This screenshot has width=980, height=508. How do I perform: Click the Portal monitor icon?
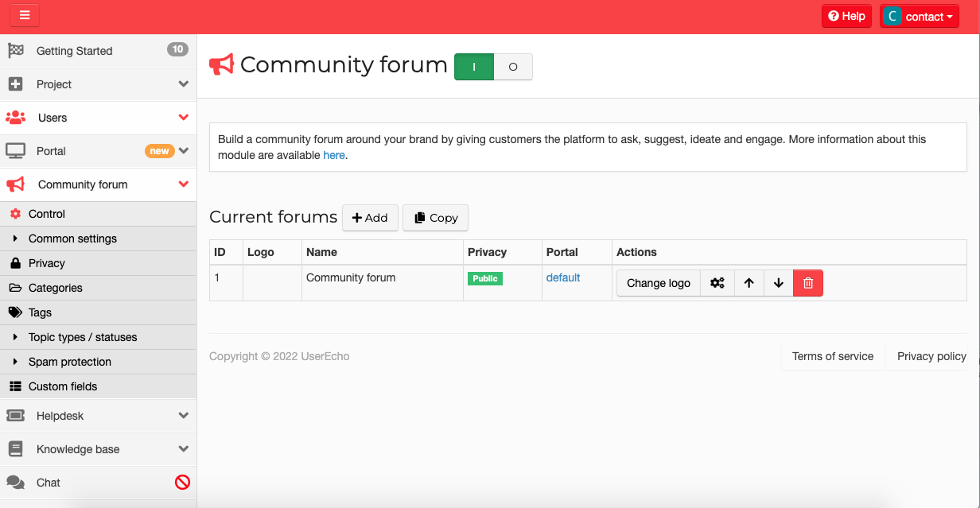[x=15, y=151]
